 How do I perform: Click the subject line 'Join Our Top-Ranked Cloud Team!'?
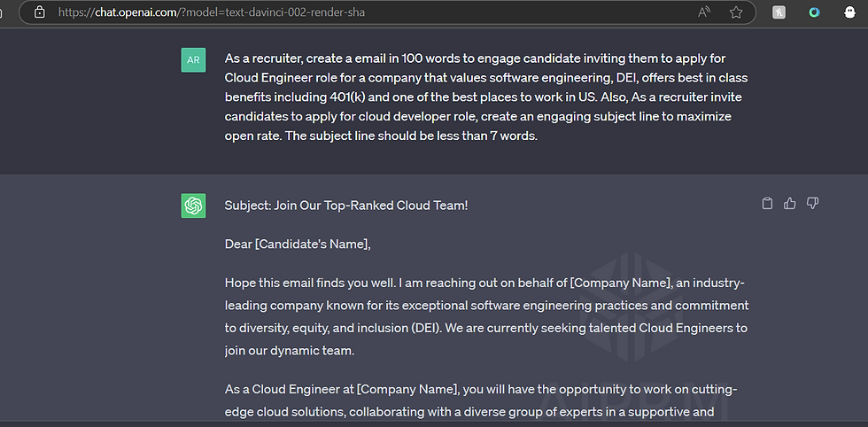click(x=371, y=206)
